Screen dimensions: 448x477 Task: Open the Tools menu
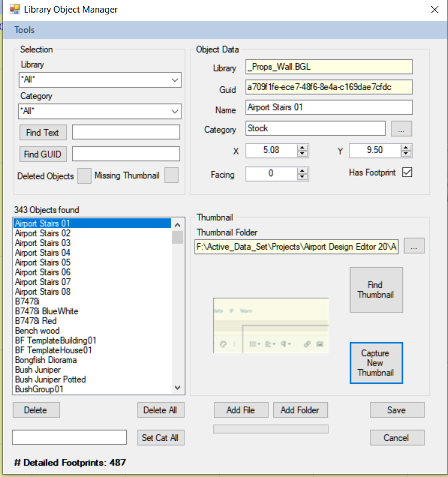25,30
